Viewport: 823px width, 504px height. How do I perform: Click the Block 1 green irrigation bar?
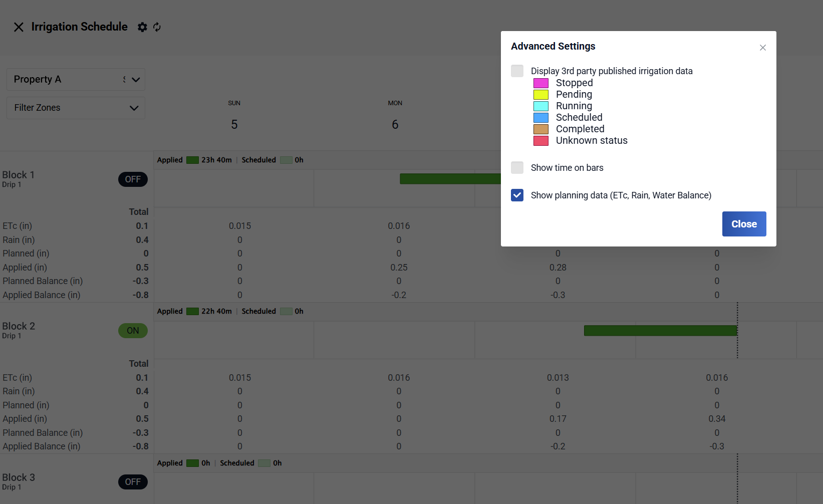click(450, 179)
